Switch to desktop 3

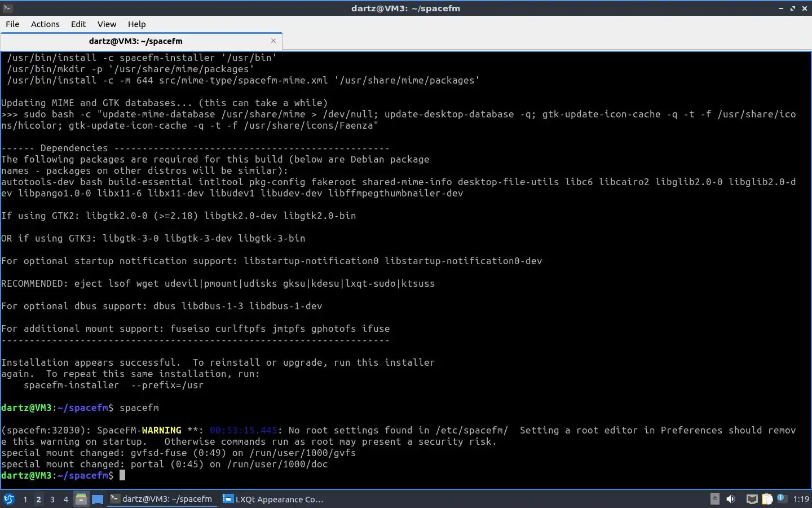[52, 499]
